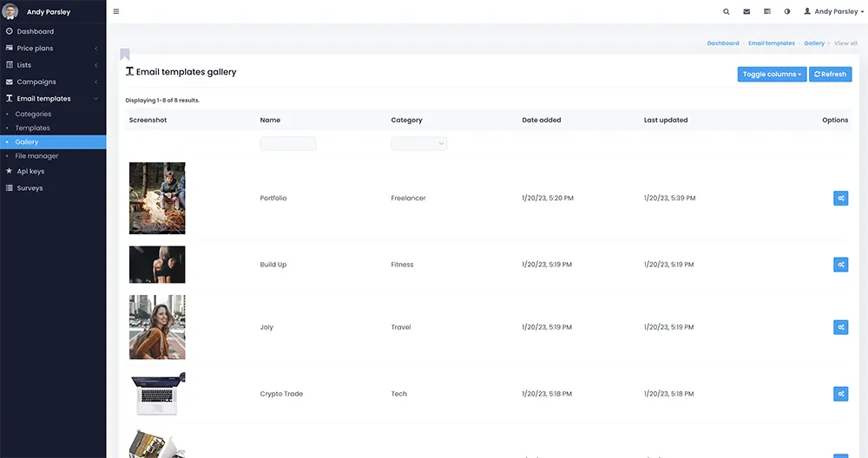Click the Displaying 1-8 of 8 results text
Image resolution: width=868 pixels, height=458 pixels.
(x=162, y=100)
